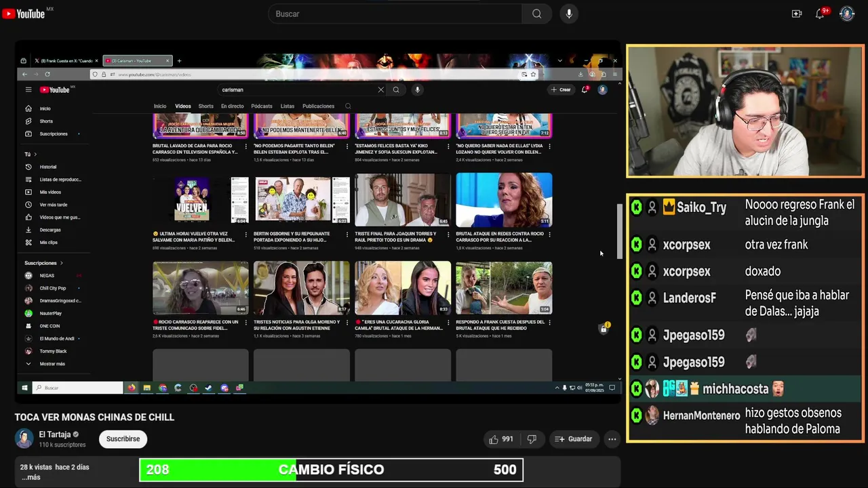Switch to the Publicaciones channel tab
This screenshot has height=488, width=868.
(318, 106)
